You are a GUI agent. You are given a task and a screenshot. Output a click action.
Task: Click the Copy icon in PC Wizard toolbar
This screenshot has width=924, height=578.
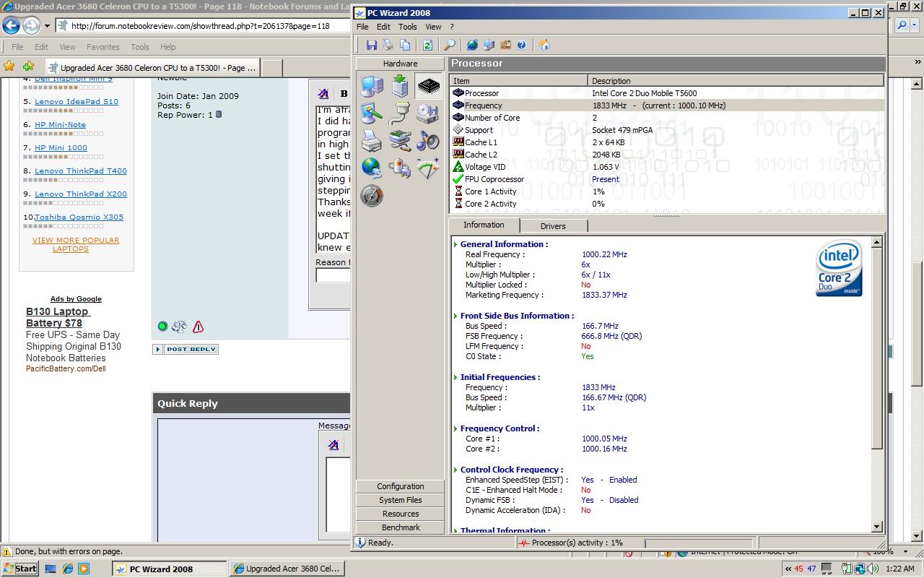coord(405,45)
